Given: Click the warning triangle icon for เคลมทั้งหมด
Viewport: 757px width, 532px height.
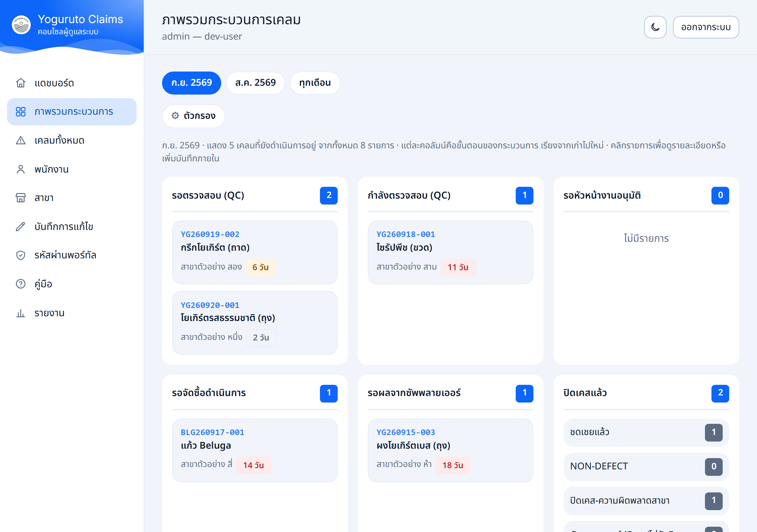Looking at the screenshot, I should (20, 140).
